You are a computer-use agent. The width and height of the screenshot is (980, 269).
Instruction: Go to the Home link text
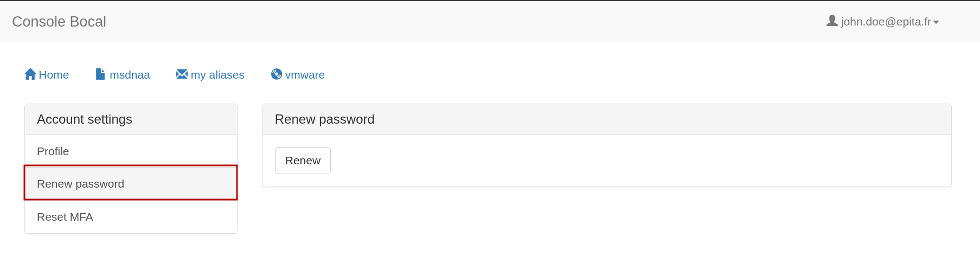click(x=54, y=75)
